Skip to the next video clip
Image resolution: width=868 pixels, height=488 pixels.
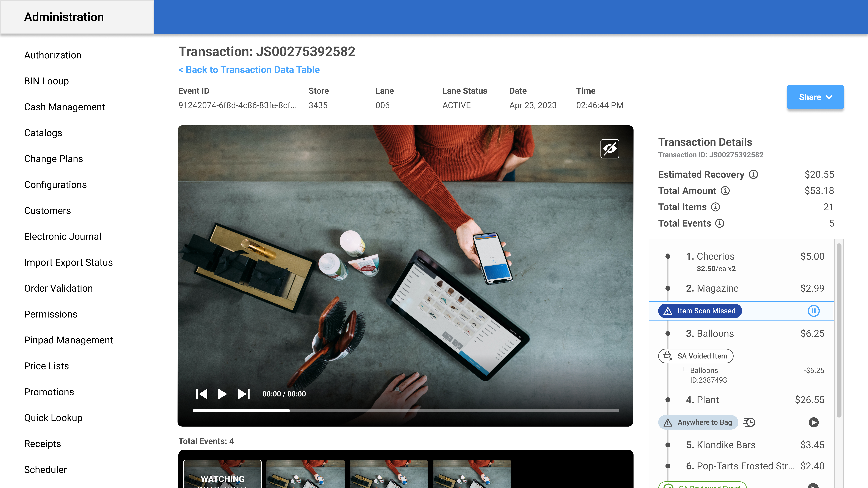(x=243, y=393)
